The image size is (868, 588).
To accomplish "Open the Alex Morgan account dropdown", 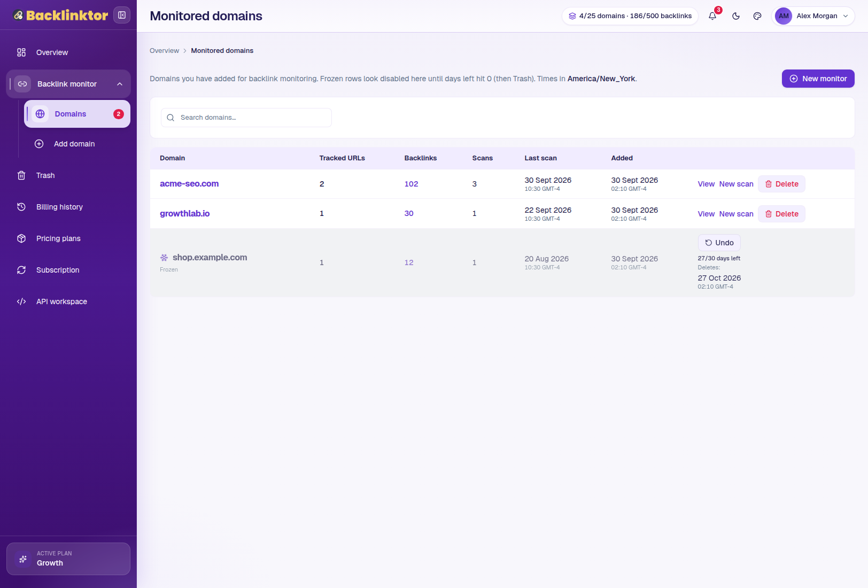I will click(813, 16).
